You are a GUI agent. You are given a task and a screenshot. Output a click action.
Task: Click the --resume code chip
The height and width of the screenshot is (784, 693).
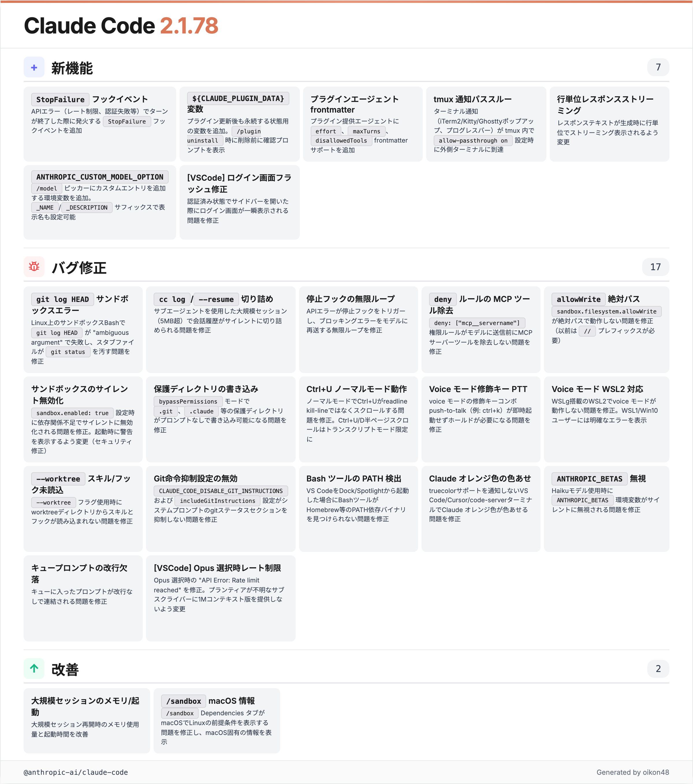(216, 299)
